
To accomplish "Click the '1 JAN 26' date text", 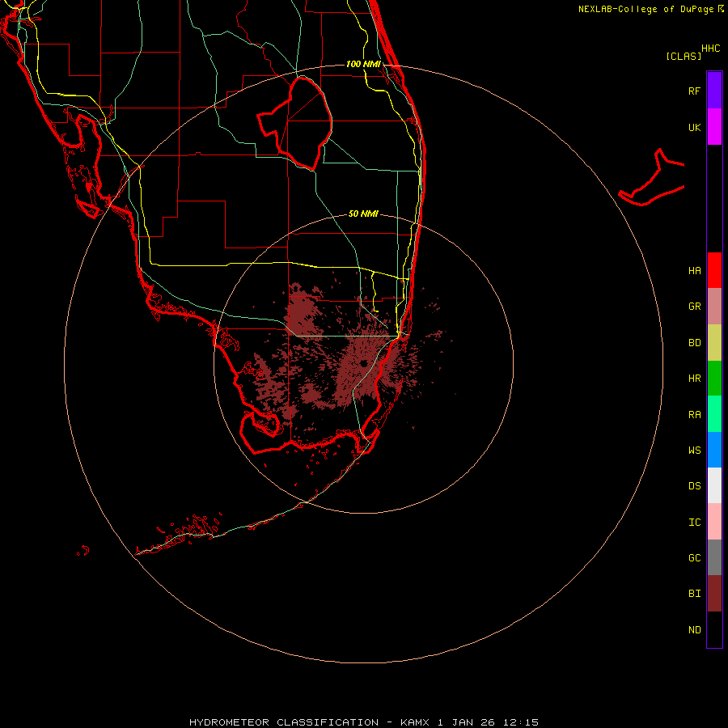I will [x=465, y=722].
